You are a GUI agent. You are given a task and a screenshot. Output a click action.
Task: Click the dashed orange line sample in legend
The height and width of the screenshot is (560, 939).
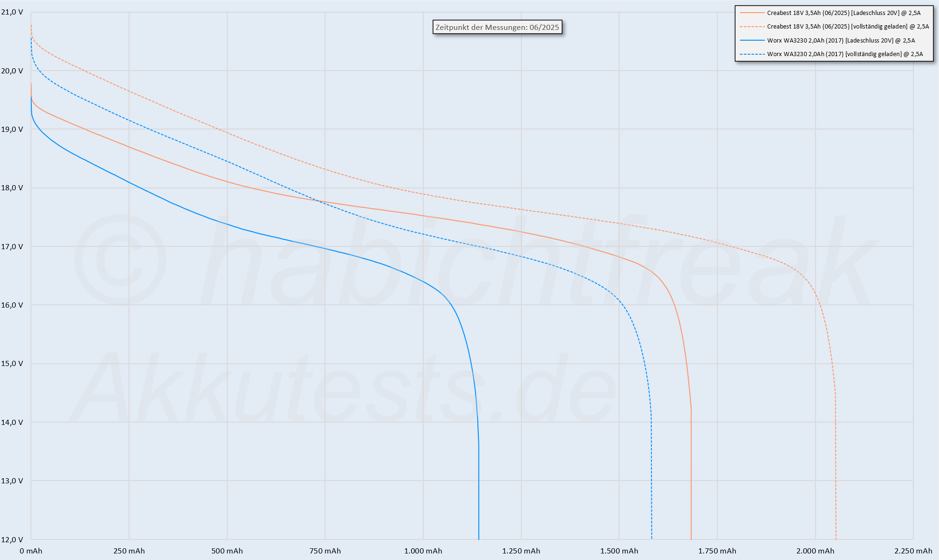(x=752, y=27)
